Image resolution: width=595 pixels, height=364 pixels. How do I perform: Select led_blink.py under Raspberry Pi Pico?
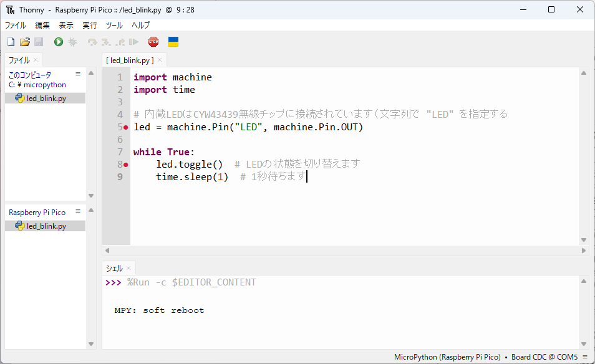tap(46, 226)
